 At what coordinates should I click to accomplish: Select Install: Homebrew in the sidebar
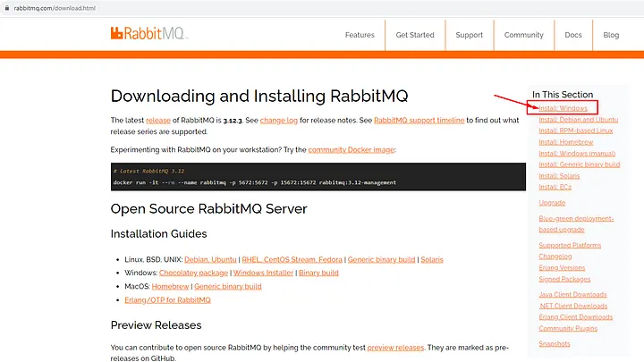point(566,142)
